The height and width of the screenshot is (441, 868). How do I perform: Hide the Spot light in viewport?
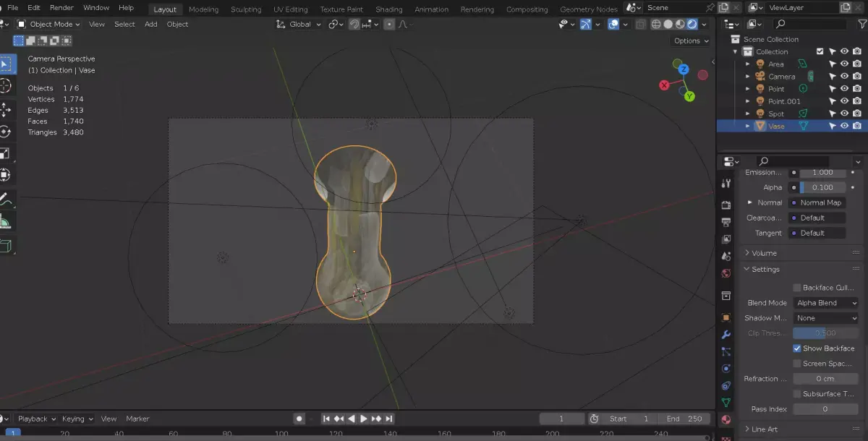point(844,114)
